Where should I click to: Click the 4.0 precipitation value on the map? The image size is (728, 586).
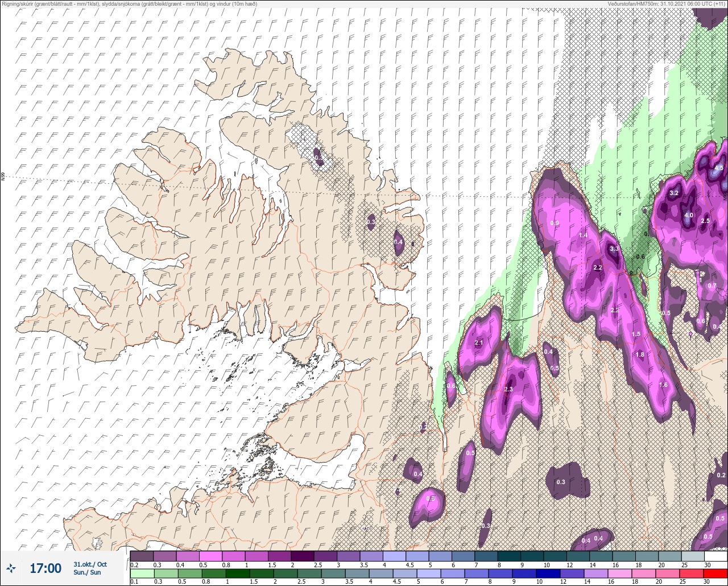tap(688, 216)
